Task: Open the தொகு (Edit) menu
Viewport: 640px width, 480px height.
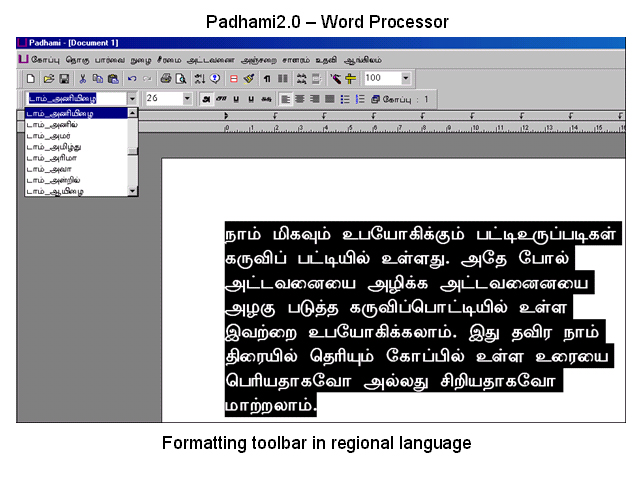Action: (78, 60)
